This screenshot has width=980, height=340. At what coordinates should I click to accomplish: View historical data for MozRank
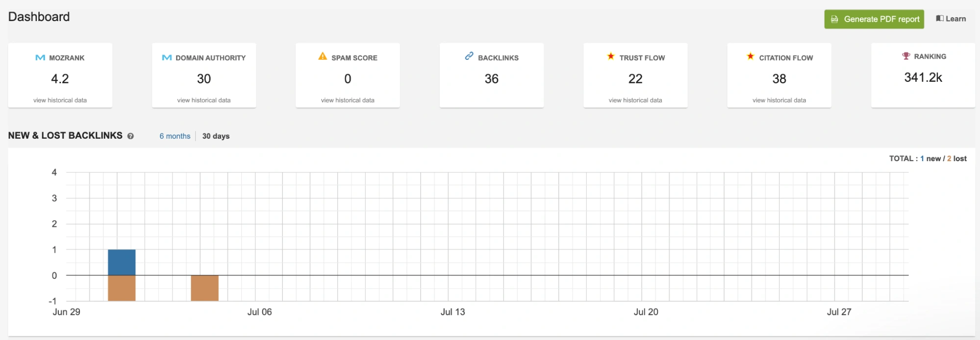point(60,100)
